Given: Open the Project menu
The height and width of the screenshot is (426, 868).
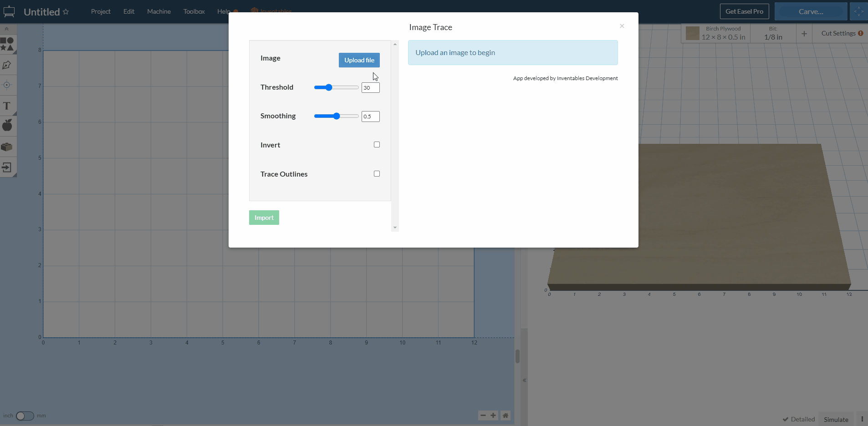Looking at the screenshot, I should click(x=101, y=11).
